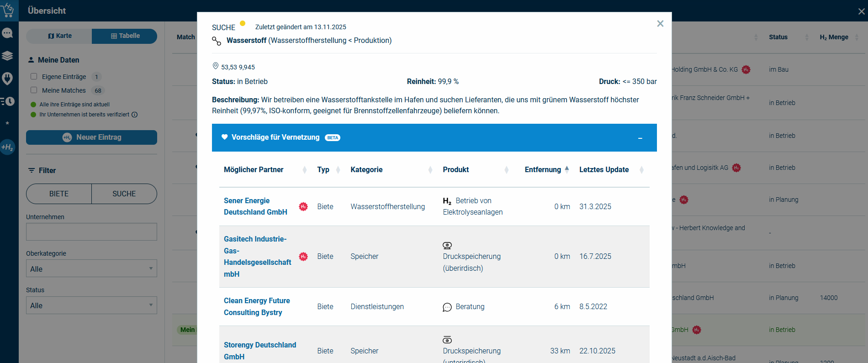Click the Neuer Eintrag button

tap(91, 137)
